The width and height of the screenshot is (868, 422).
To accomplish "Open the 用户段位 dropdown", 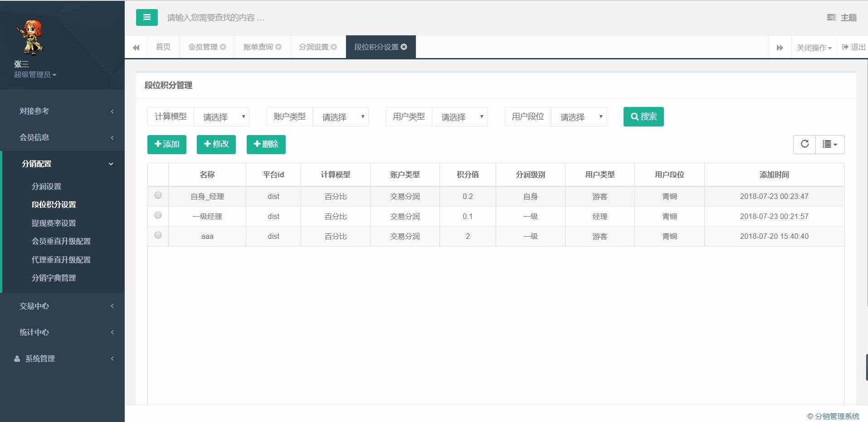I will (x=579, y=117).
